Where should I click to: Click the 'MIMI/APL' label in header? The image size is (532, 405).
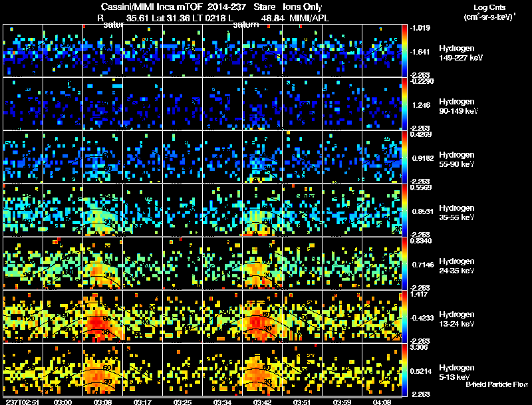pos(309,18)
